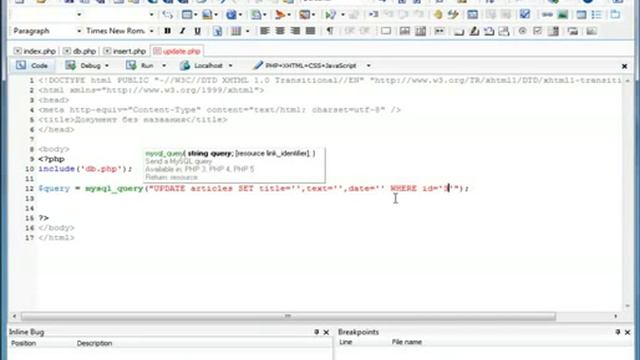Click the bulleted list icon
This screenshot has height=360, width=640.
pos(597,15)
